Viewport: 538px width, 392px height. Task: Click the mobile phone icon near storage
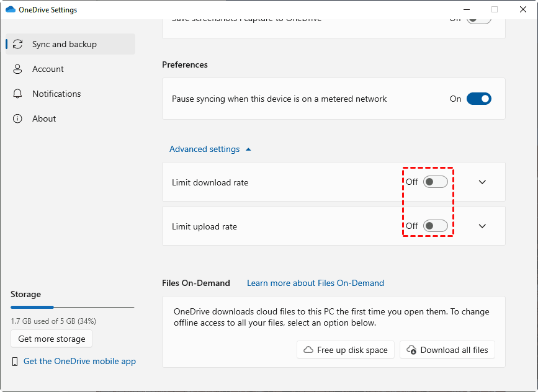15,362
